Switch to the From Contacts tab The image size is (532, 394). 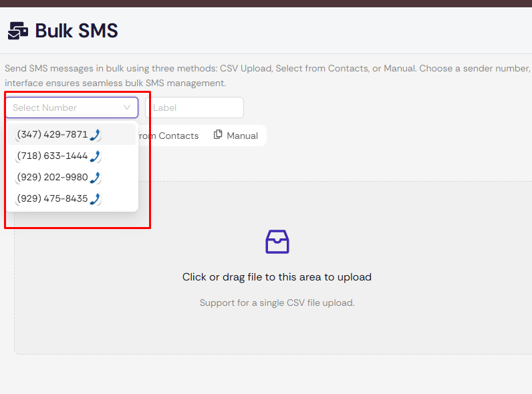coord(168,136)
